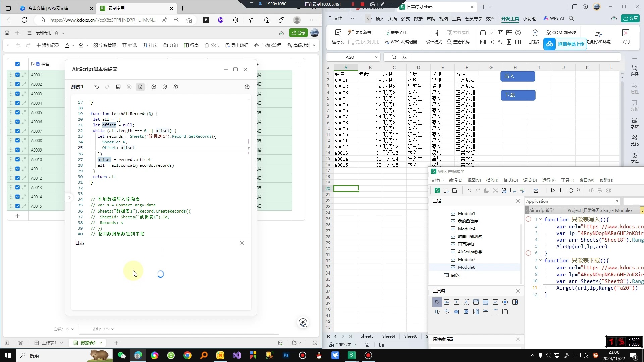
Task: Click the assistant robot icon in kdocs
Action: pos(303,323)
